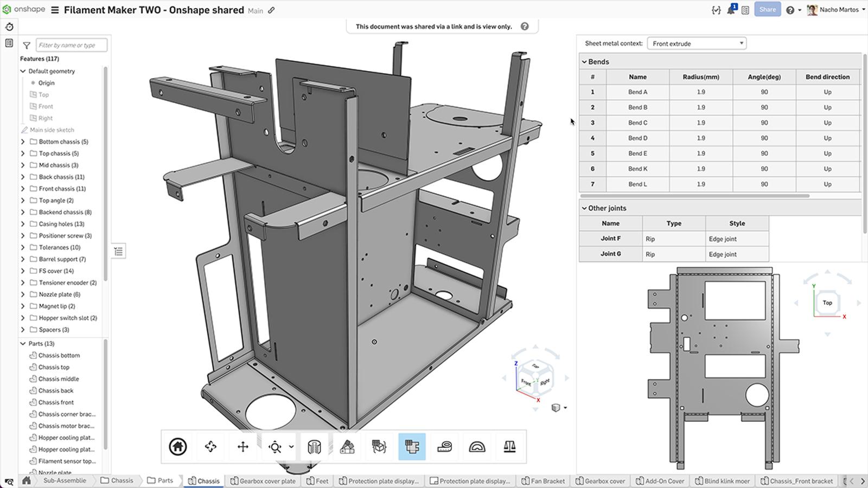Select the protractor angle measurement tool
The height and width of the screenshot is (488, 868).
pyautogui.click(x=476, y=447)
